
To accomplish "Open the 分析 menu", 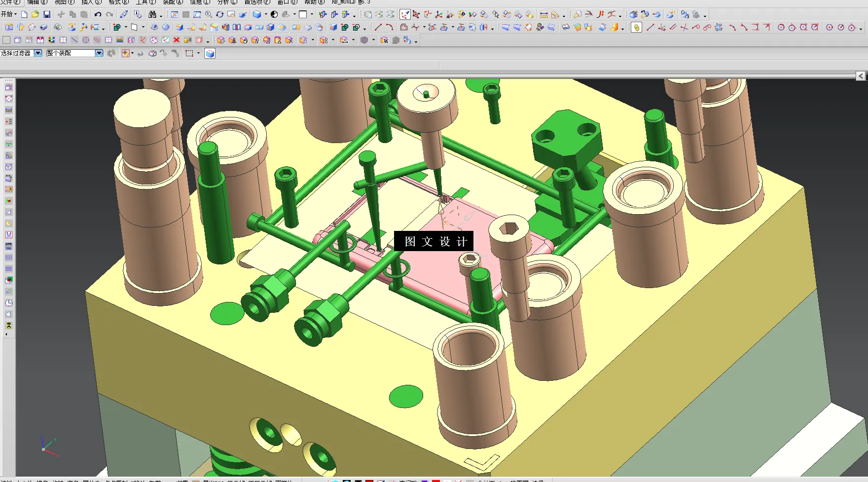I will [222, 2].
